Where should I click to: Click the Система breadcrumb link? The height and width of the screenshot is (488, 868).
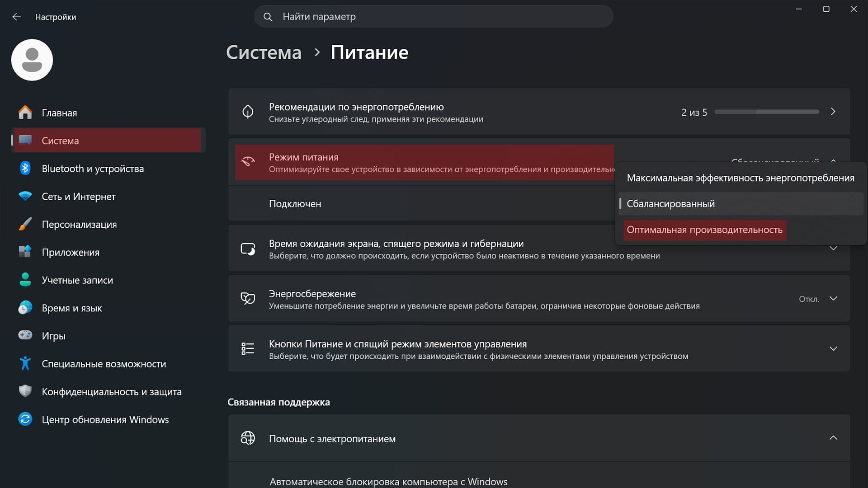[x=264, y=52]
